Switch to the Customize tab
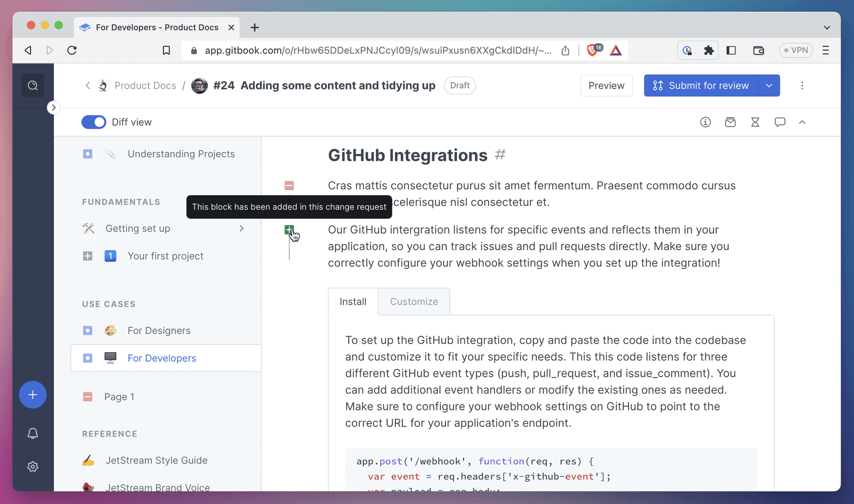854x504 pixels. (414, 301)
